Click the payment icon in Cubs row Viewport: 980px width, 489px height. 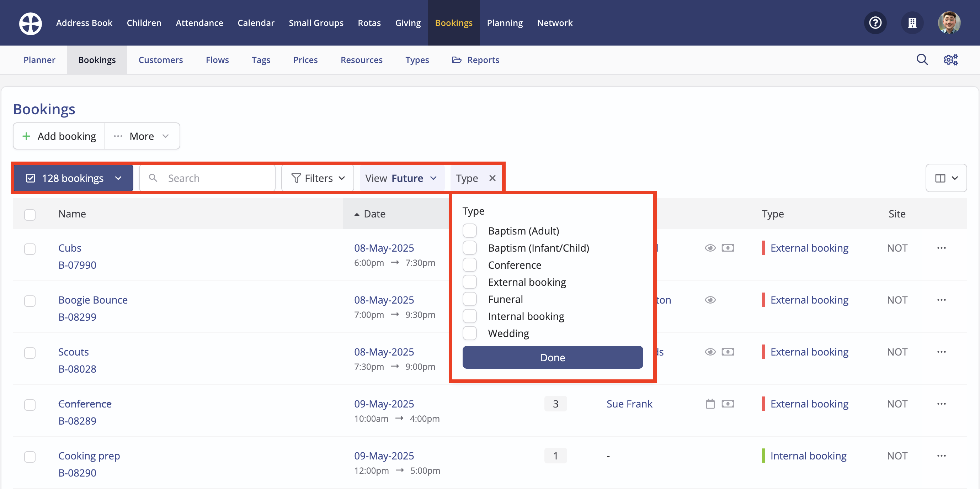click(728, 248)
